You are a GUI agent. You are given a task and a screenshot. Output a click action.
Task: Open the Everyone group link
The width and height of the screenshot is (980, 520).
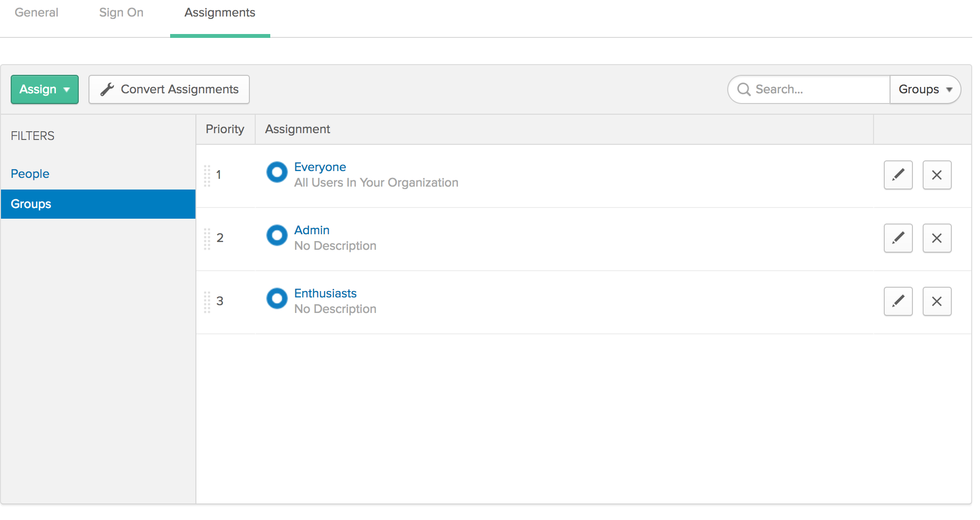tap(320, 167)
